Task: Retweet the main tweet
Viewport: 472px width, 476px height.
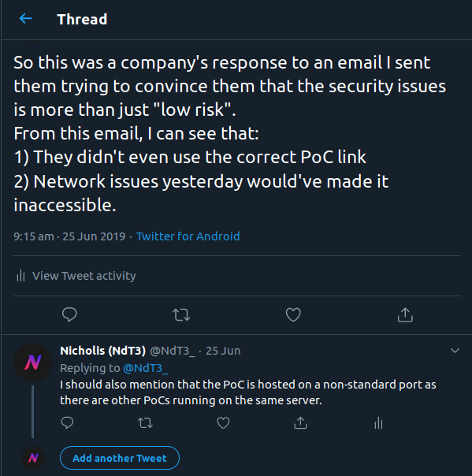Action: (x=181, y=314)
